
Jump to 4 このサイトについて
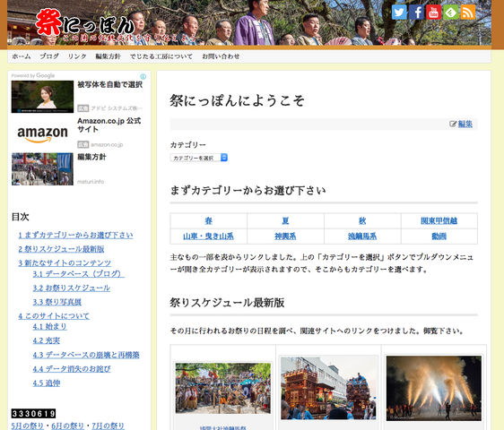54,316
